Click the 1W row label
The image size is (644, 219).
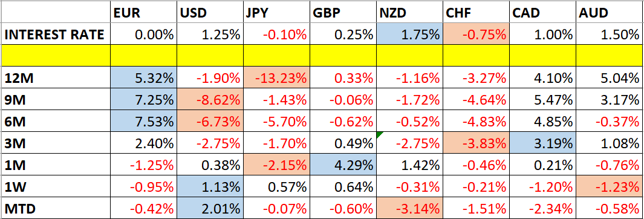coord(15,187)
